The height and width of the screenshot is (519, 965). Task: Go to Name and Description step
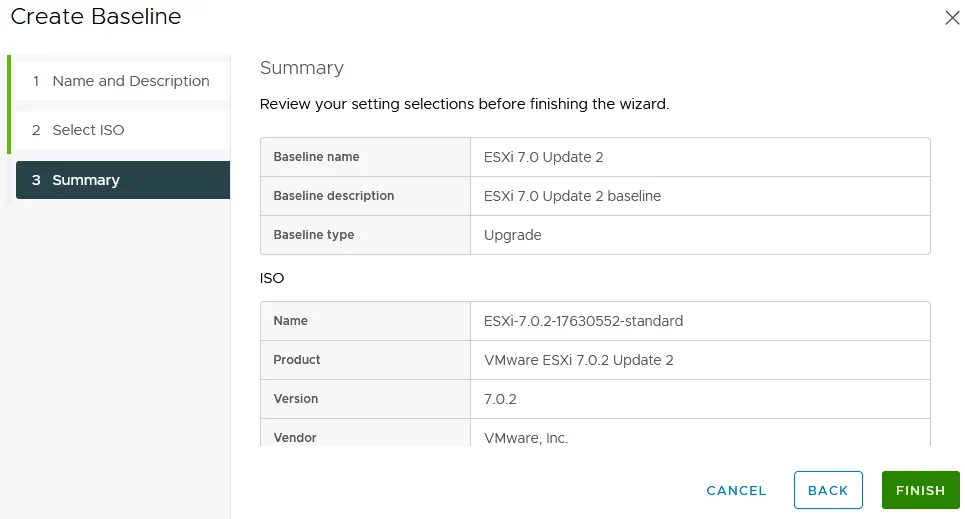(130, 81)
